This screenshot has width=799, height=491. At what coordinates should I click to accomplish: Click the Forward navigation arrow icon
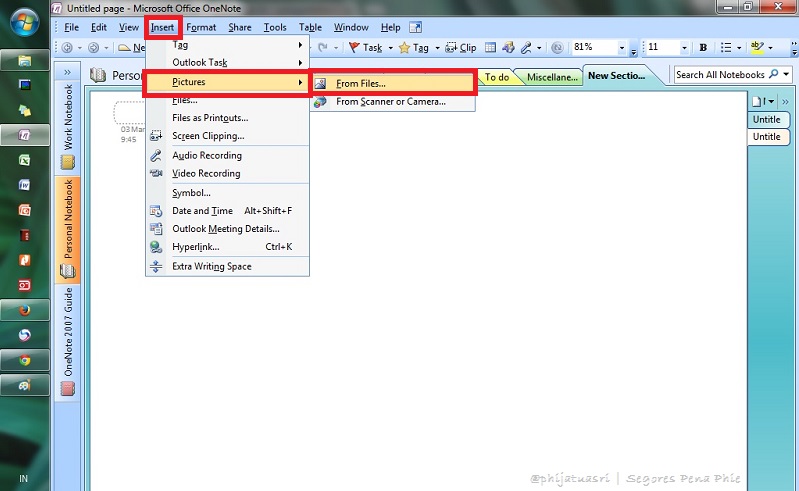93,47
